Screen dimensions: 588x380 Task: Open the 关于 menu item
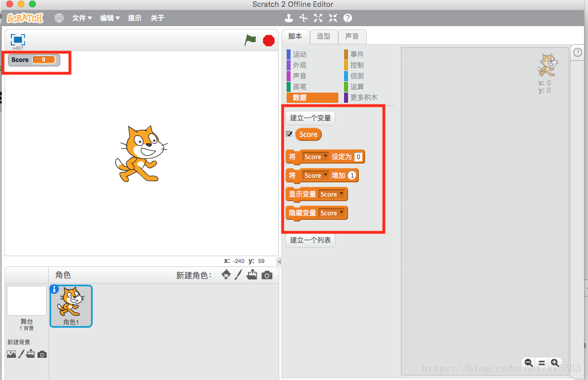[x=157, y=18]
